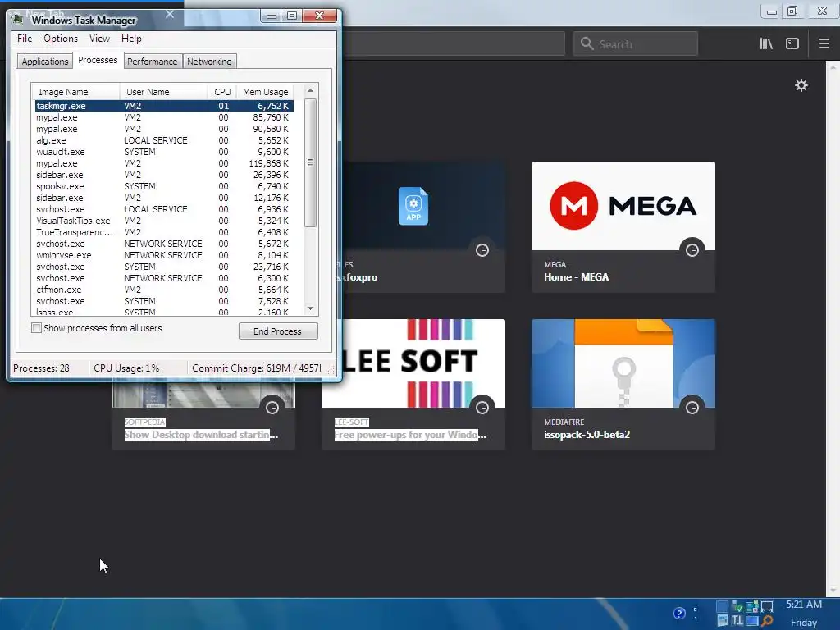This screenshot has height=630, width=840.
Task: Click history icon on isopack-5.0-beta2 tile
Action: click(692, 408)
